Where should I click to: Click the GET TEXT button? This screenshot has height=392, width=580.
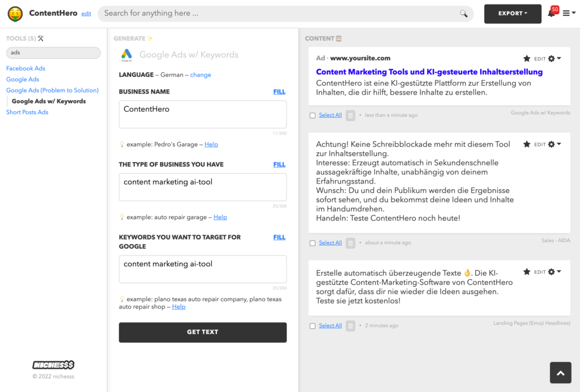click(x=203, y=332)
